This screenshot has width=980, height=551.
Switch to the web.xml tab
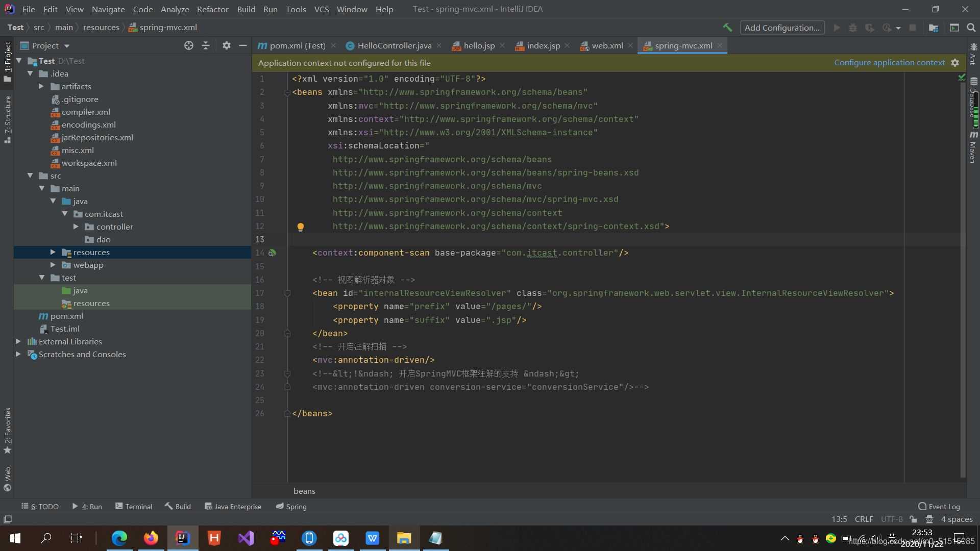606,45
